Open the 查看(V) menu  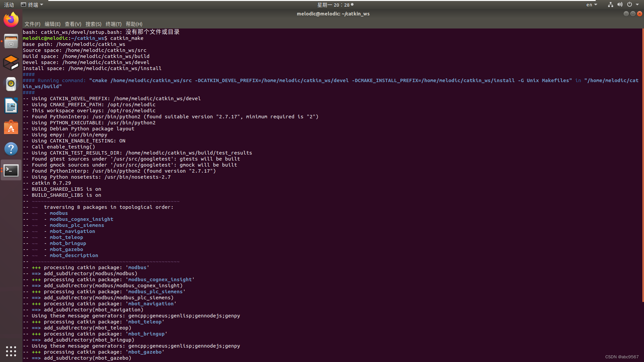[x=73, y=24]
